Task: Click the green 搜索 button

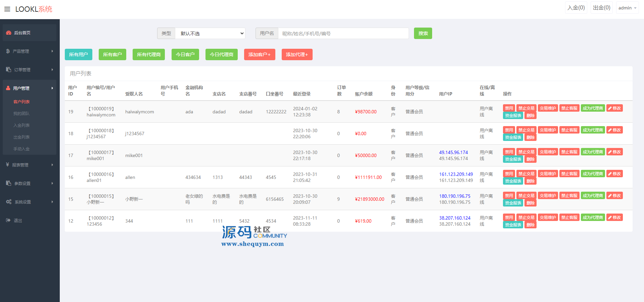Action: point(423,33)
